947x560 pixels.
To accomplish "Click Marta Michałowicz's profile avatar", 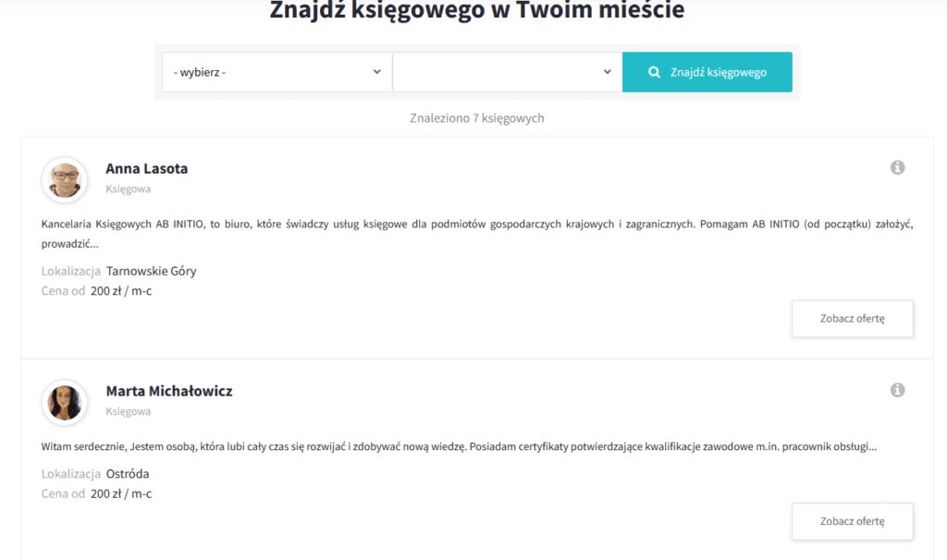I will (65, 402).
